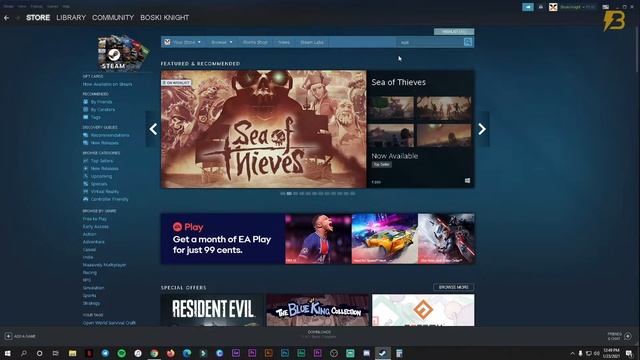Open the Open World Survival Craft tag
The image size is (640, 360).
pos(109,323)
